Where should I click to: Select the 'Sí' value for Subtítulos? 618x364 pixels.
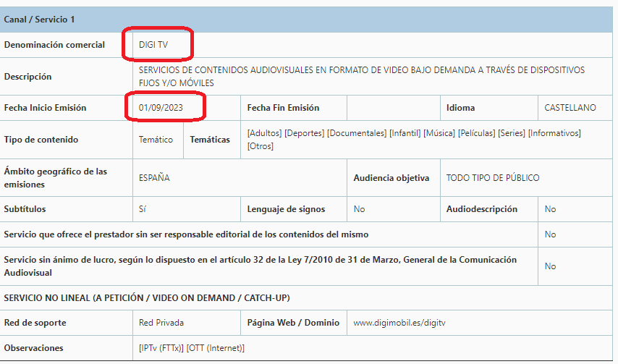(x=143, y=209)
